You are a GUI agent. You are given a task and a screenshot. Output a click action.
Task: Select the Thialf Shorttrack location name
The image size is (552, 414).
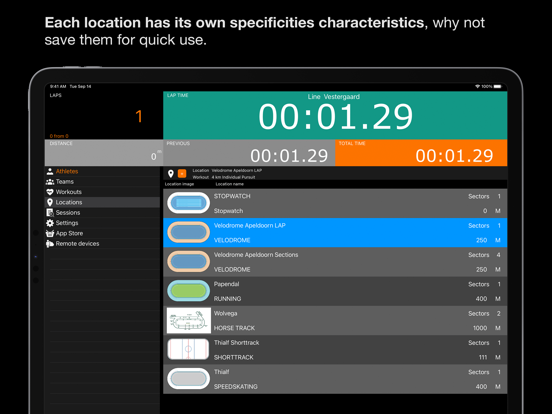[x=237, y=343]
